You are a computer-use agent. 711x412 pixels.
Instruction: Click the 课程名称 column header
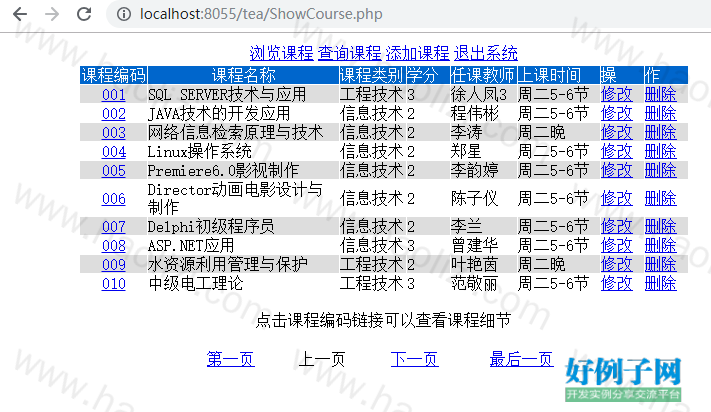coord(243,75)
